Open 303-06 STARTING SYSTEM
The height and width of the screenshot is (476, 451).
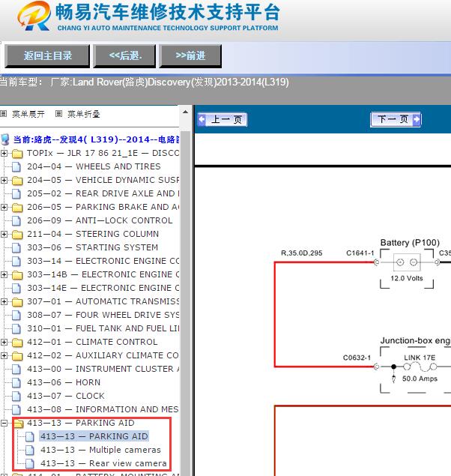(92, 247)
